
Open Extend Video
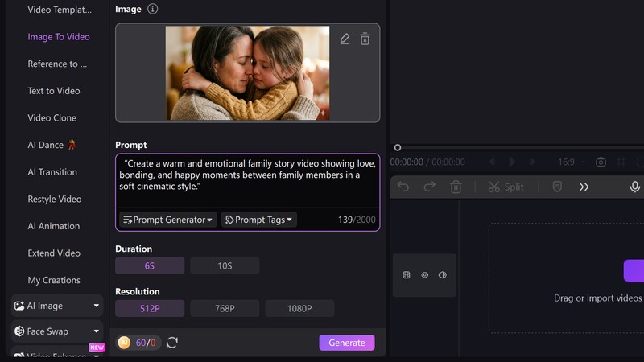54,253
